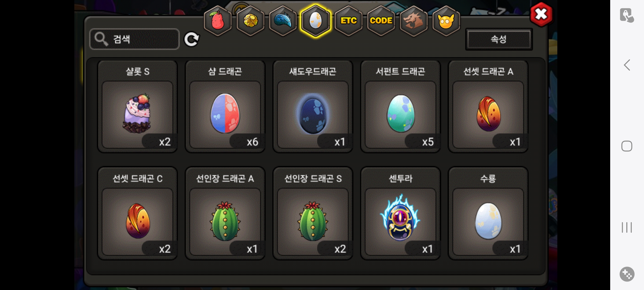Open the 속성 attribute filter
Viewport: 644px width, 290px height.
[499, 39]
